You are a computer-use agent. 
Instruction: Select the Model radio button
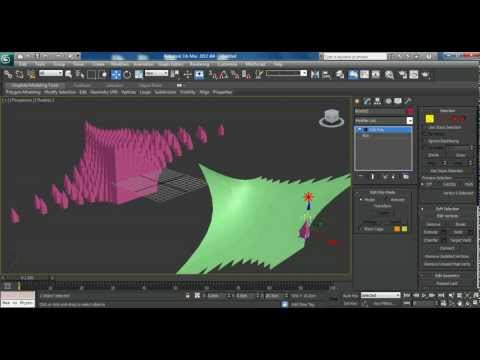tap(361, 200)
